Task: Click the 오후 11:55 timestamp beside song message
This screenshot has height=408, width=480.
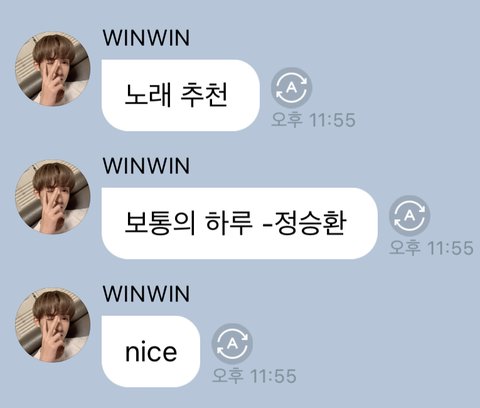Action: [x=431, y=248]
